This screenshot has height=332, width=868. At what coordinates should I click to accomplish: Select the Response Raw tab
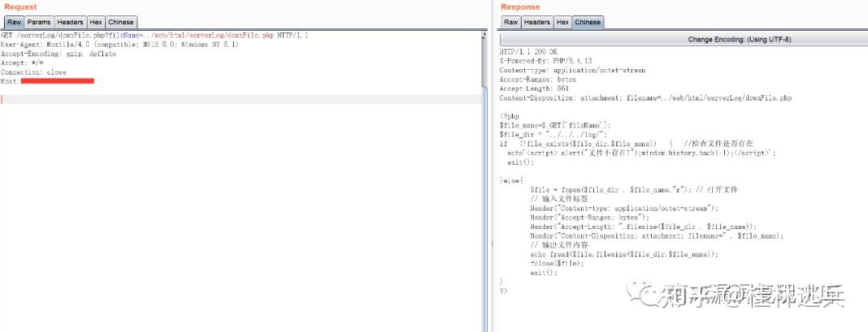tap(511, 23)
